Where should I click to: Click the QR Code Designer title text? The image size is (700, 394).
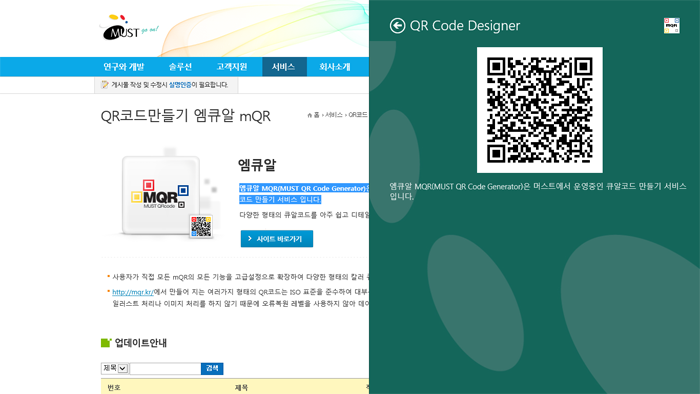click(465, 26)
